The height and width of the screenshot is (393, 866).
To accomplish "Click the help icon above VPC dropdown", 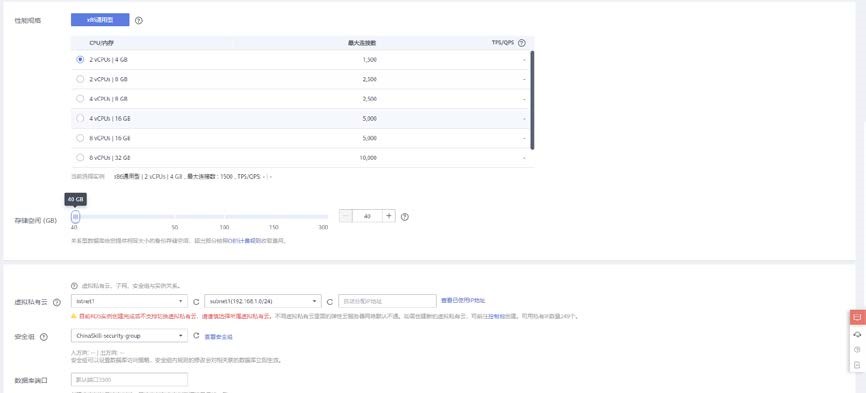I will 75,286.
